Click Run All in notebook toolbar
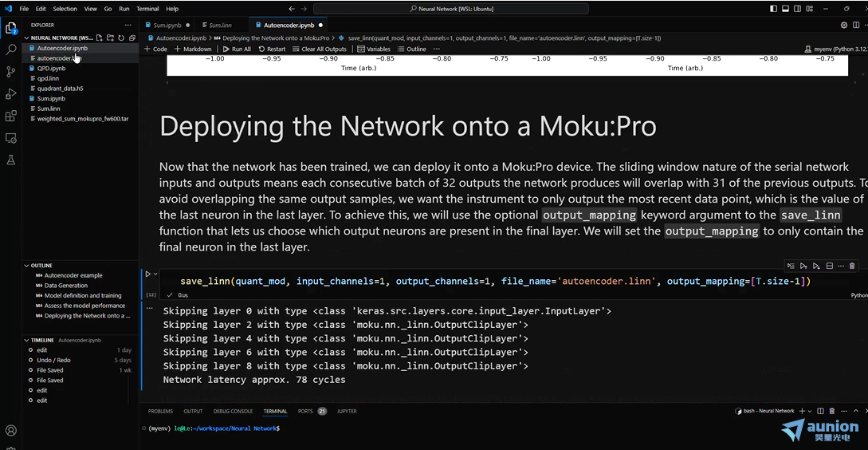Image resolution: width=868 pixels, height=450 pixels. coord(237,49)
